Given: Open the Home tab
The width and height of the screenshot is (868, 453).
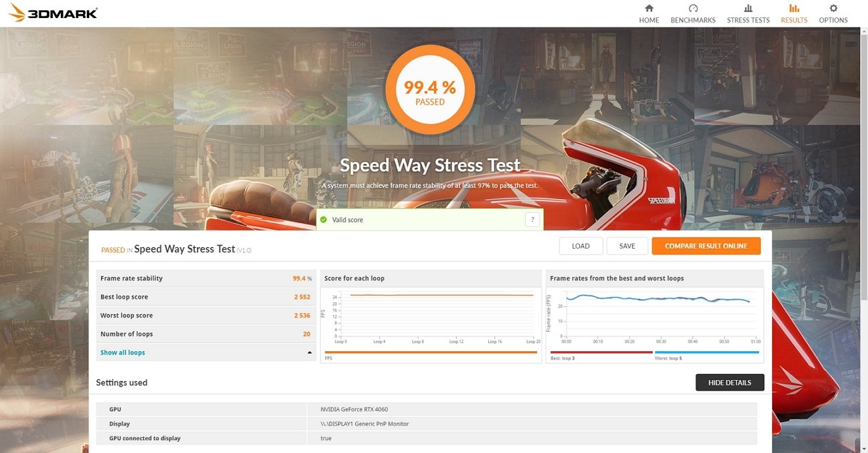Looking at the screenshot, I should tap(649, 13).
